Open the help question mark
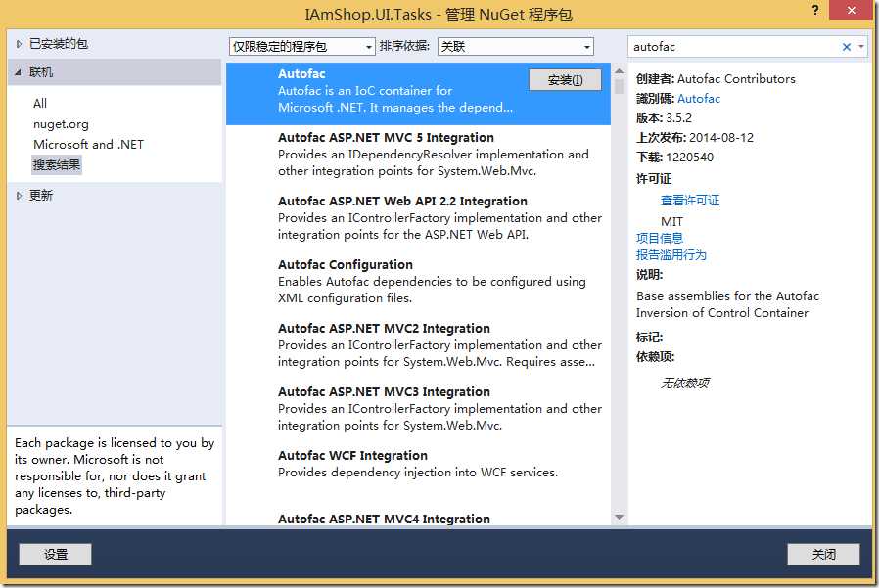The image size is (879, 588). coord(815,10)
